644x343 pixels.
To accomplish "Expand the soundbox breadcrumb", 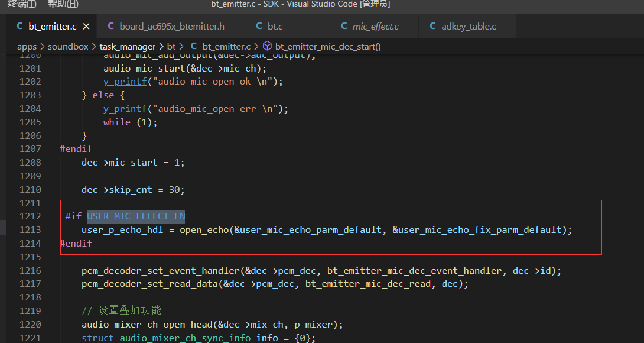I will click(x=68, y=47).
